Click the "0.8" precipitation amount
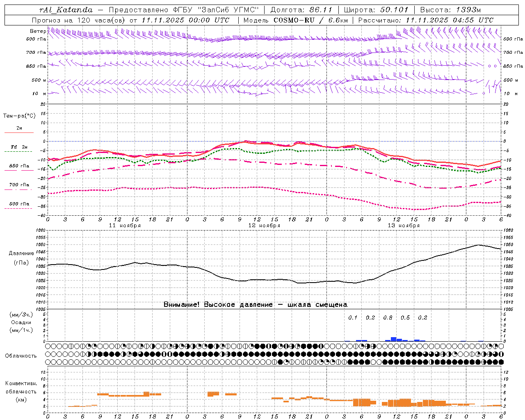 click(x=388, y=318)
